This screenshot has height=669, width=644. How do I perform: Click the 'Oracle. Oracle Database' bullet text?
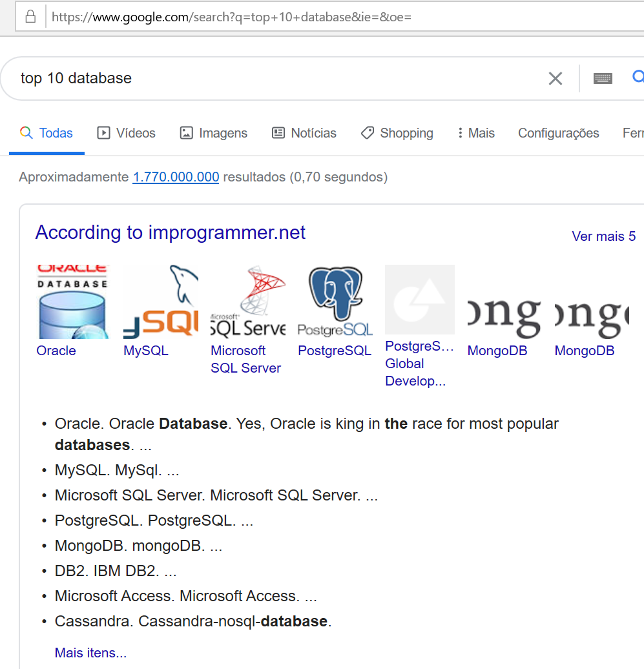pos(306,435)
